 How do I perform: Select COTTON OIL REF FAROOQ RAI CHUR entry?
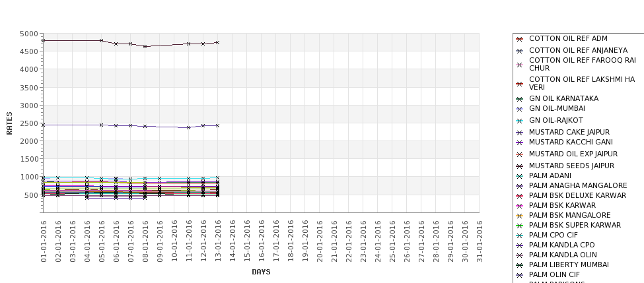tap(583, 64)
